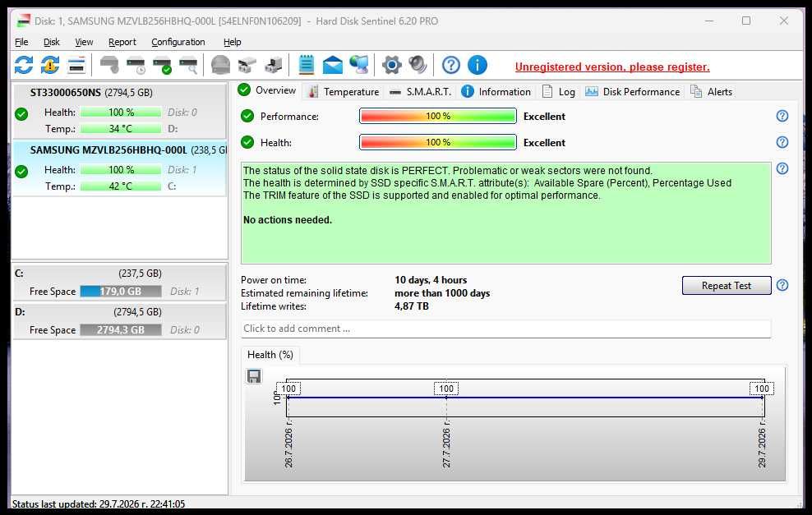Image resolution: width=812 pixels, height=515 pixels.
Task: Click the Click to add comment field
Action: [x=506, y=329]
